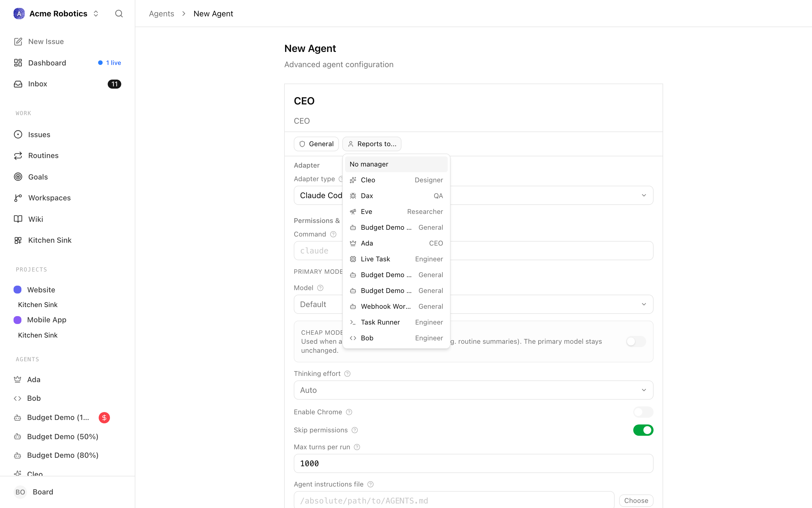This screenshot has width=812, height=508.
Task: Enable Chrome toggle
Action: 643,412
